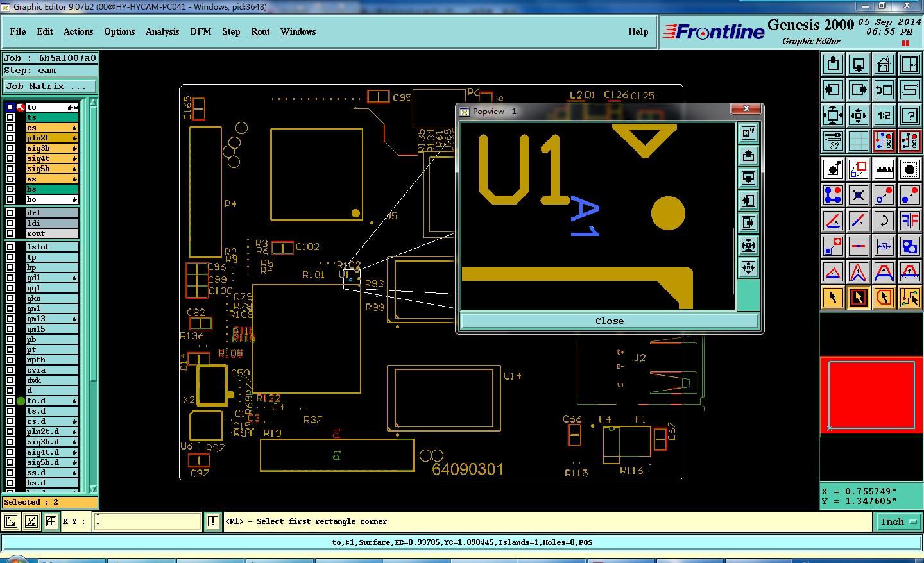Click the Popview zoom in icon

[748, 245]
